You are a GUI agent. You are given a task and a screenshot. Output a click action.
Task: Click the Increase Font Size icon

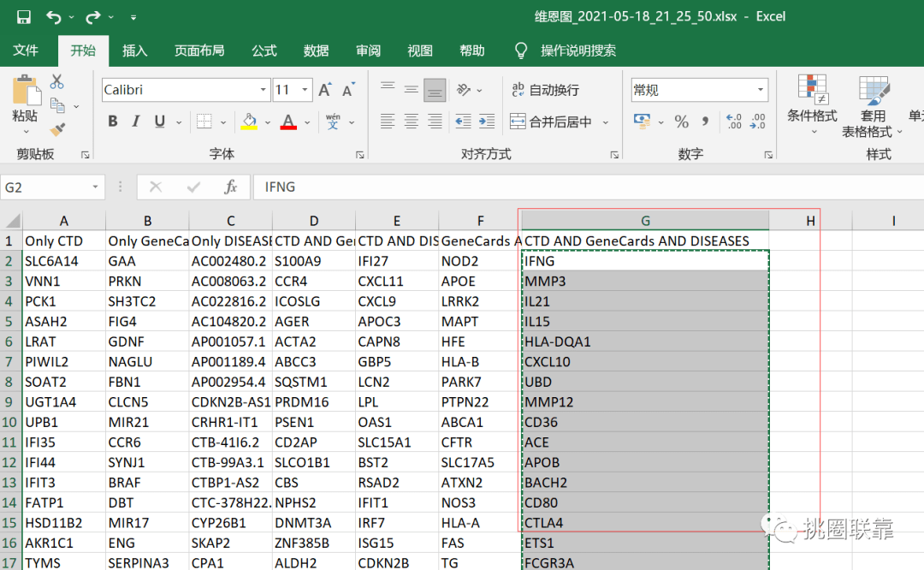325,90
